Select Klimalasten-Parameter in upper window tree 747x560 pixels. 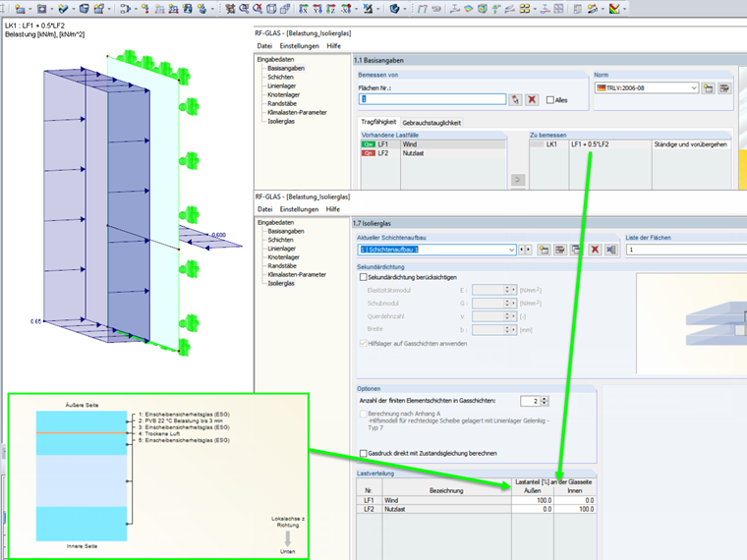point(297,112)
